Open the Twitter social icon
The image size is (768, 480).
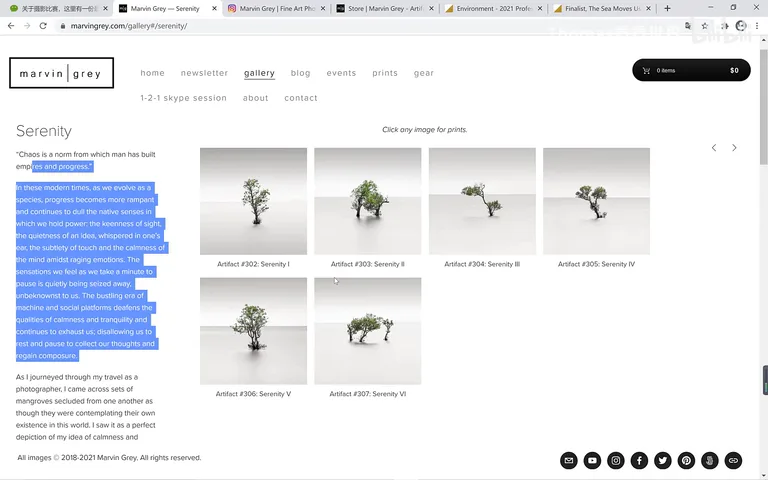point(663,460)
